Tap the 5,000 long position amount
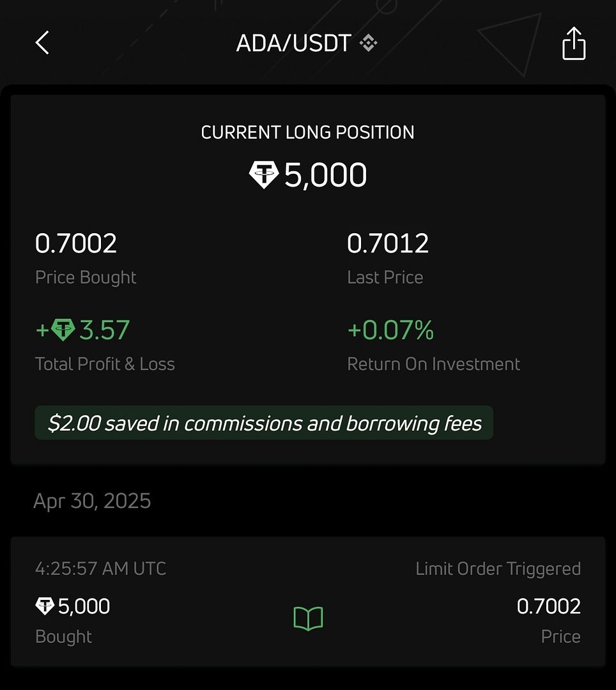The width and height of the screenshot is (616, 690). click(325, 175)
